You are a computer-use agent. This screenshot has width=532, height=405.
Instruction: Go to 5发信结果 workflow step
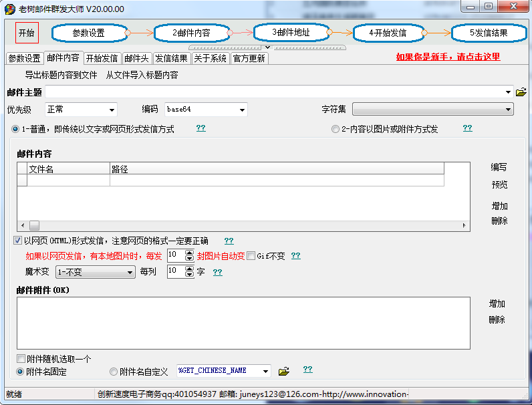click(x=489, y=33)
